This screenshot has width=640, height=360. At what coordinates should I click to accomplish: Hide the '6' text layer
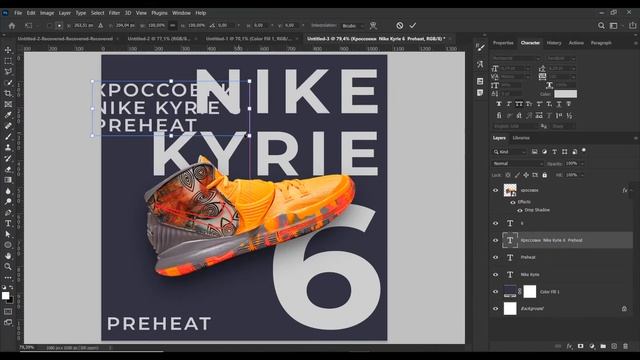pyautogui.click(x=496, y=223)
